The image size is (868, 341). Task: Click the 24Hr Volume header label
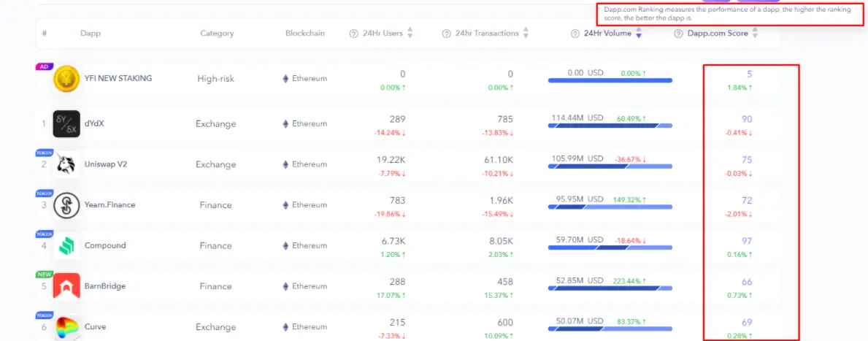coord(607,33)
